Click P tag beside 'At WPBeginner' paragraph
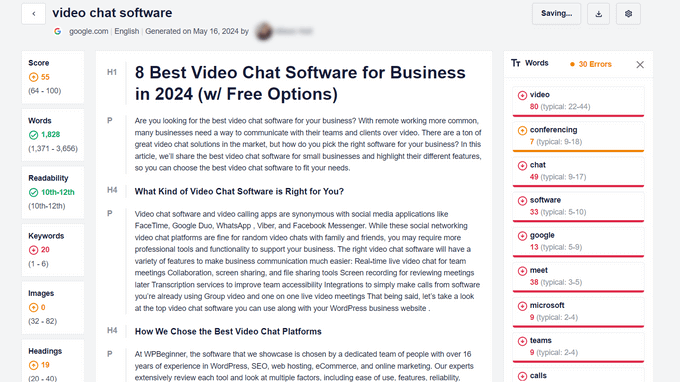 click(110, 354)
